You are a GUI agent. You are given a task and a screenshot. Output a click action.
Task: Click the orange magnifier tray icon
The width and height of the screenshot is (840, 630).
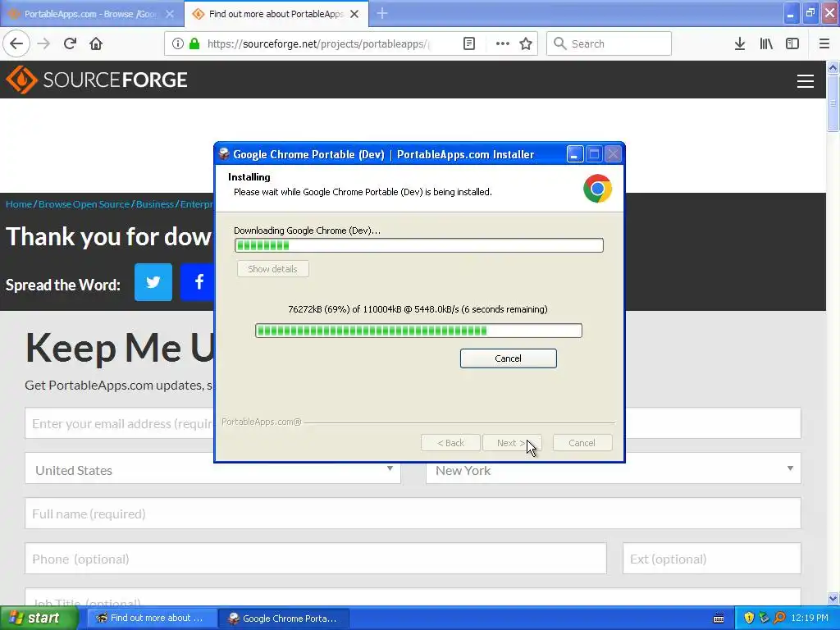pyautogui.click(x=779, y=618)
